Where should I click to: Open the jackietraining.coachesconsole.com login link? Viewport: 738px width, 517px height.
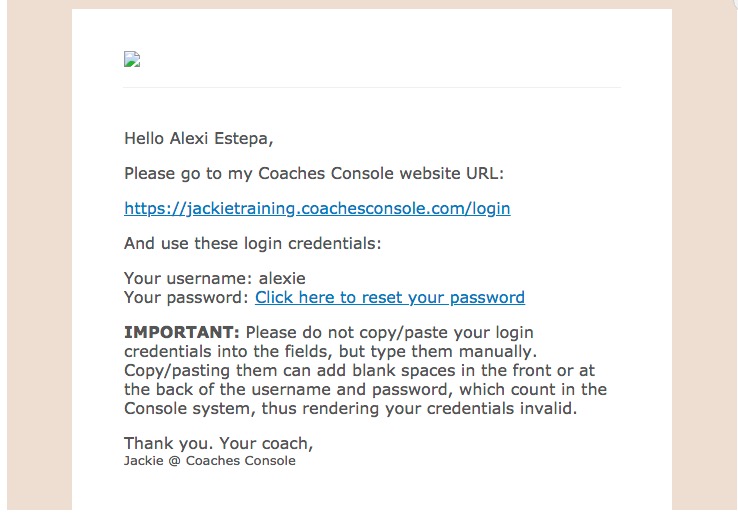click(317, 209)
